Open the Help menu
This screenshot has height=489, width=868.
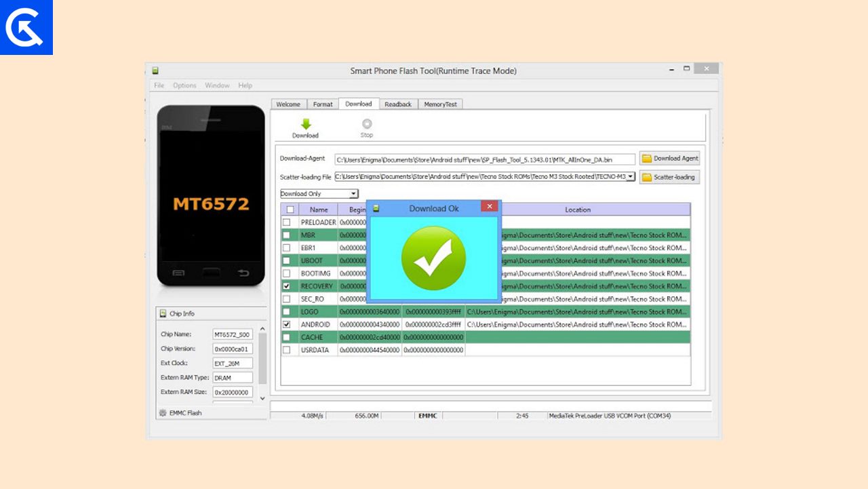coord(245,85)
